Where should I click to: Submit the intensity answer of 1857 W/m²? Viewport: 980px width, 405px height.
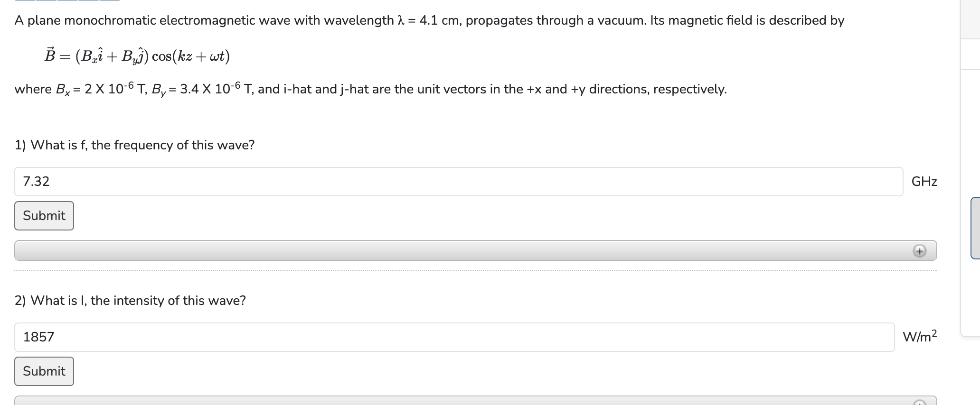point(44,371)
